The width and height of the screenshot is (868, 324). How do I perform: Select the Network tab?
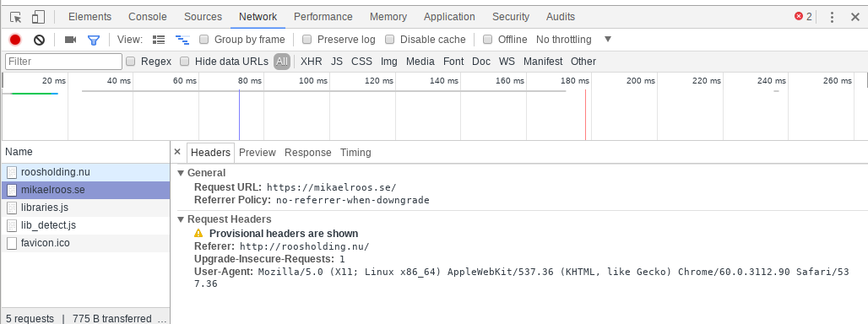coord(258,17)
